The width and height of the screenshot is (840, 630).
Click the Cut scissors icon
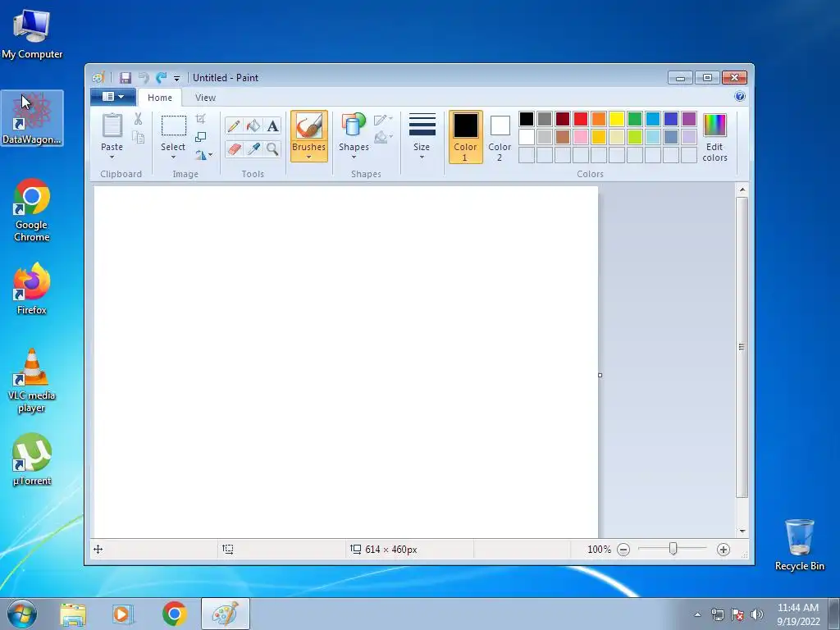pyautogui.click(x=138, y=119)
